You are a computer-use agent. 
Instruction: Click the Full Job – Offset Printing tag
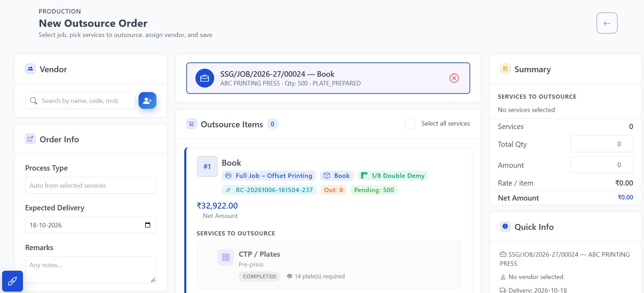(269, 175)
